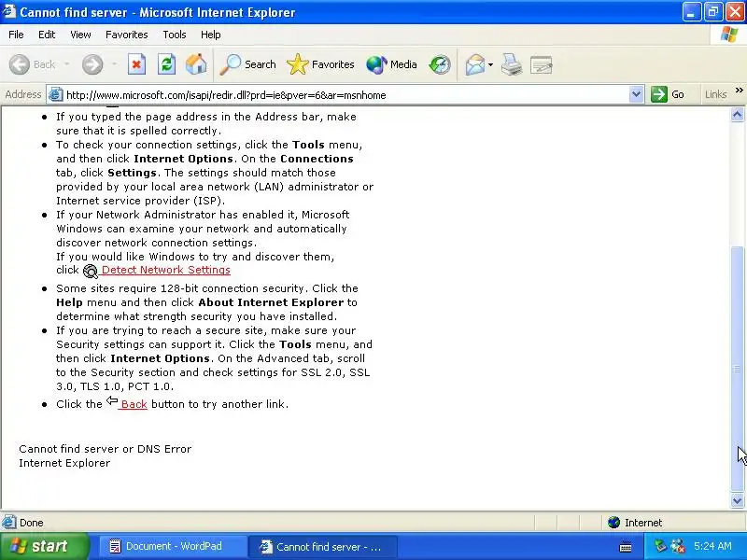Open the File menu

coord(16,35)
